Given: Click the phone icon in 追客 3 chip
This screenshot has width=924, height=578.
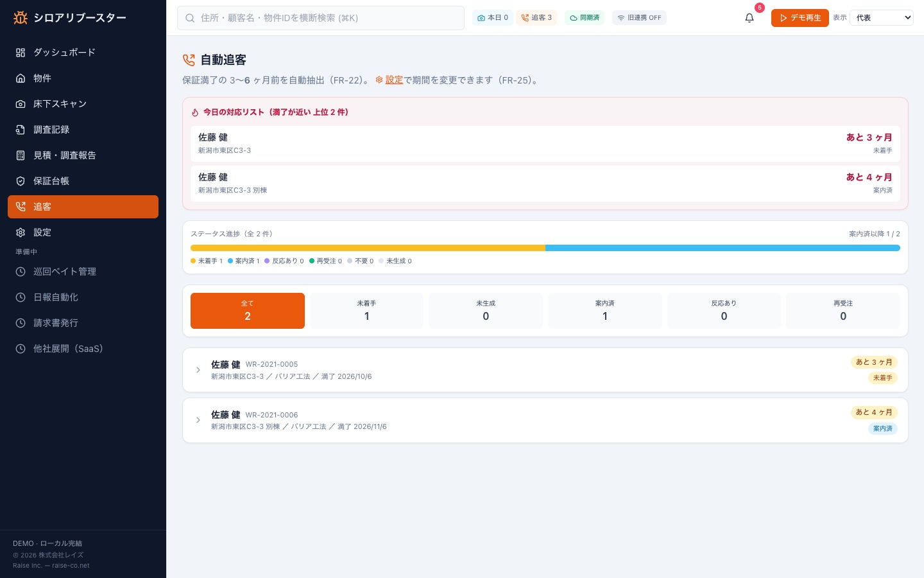Looking at the screenshot, I should (x=525, y=18).
